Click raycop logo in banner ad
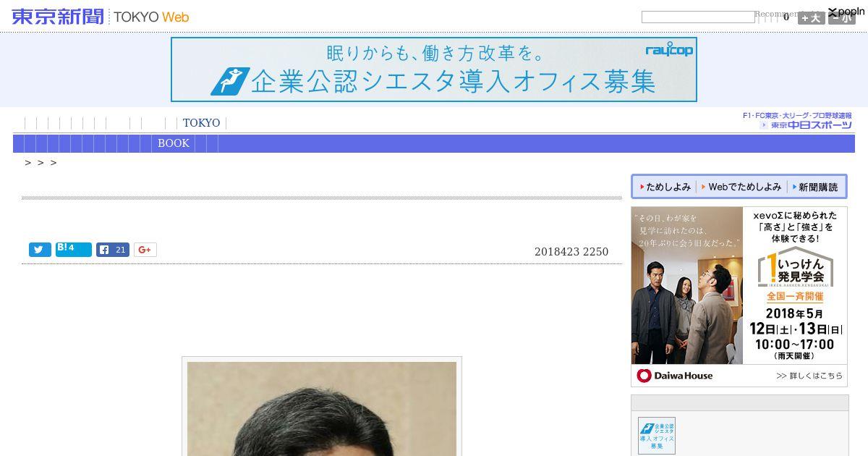The image size is (868, 456). [x=669, y=50]
